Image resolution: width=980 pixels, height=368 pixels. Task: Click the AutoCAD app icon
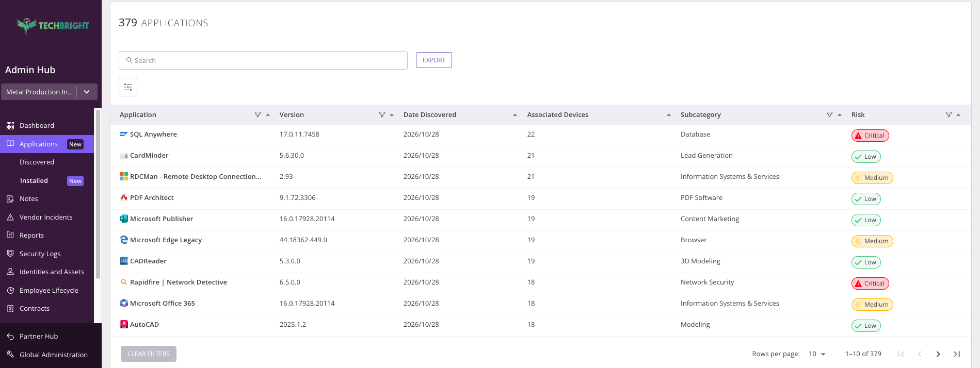click(x=124, y=324)
